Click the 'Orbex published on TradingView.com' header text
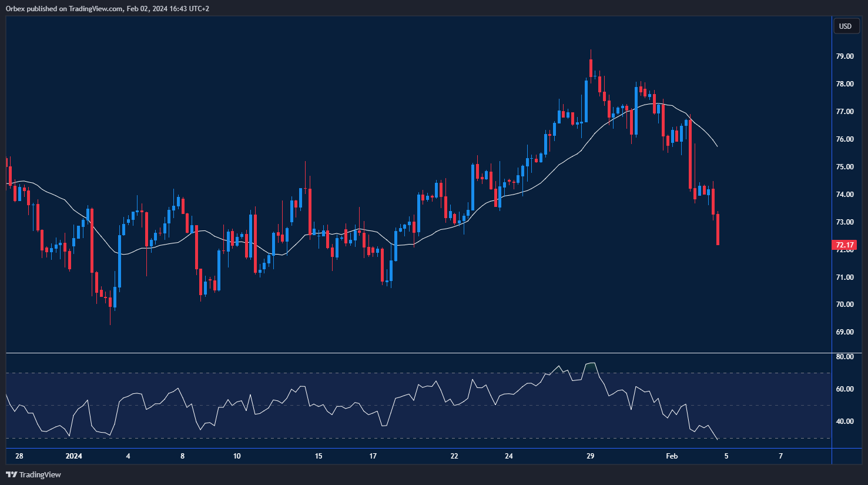 tap(65, 9)
